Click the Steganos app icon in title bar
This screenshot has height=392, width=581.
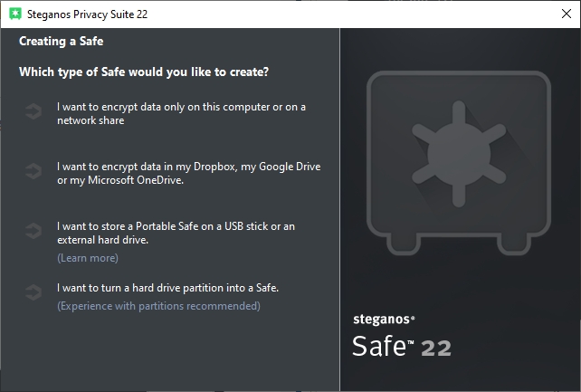[15, 14]
